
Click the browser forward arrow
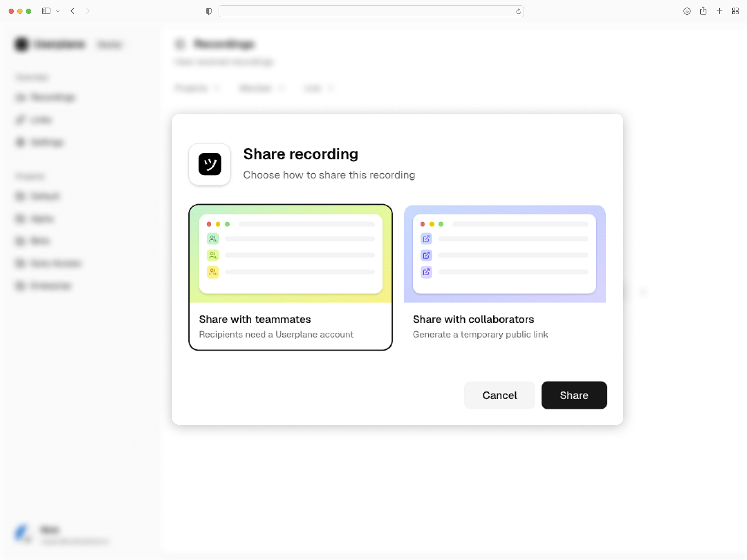pyautogui.click(x=88, y=11)
